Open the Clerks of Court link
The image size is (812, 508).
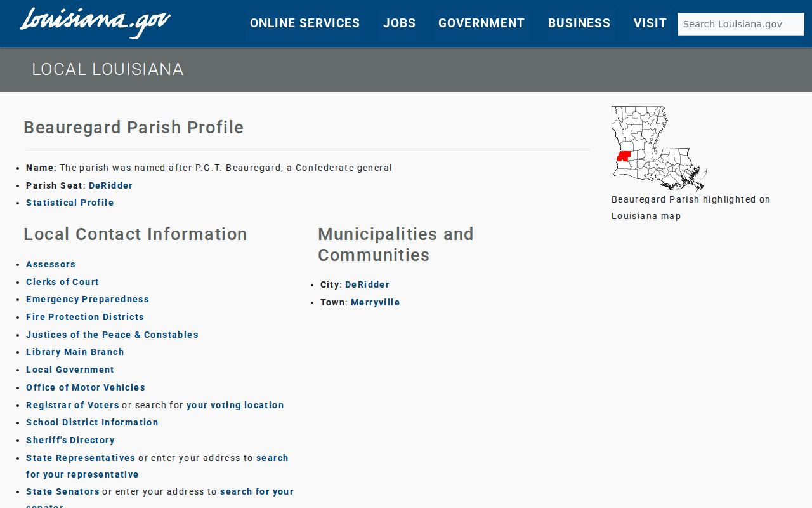(x=62, y=282)
